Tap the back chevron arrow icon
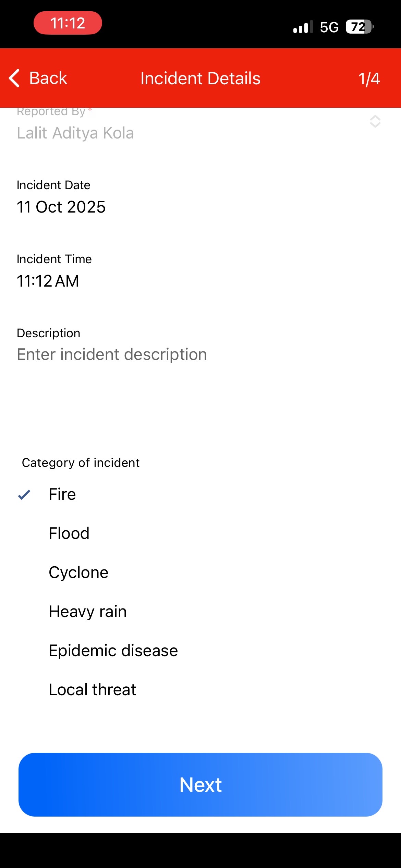 [14, 78]
